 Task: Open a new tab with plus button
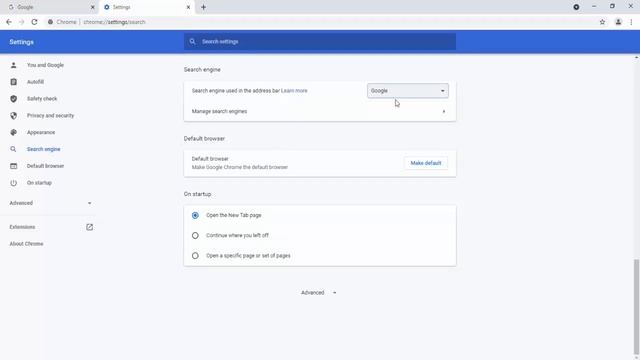click(203, 7)
